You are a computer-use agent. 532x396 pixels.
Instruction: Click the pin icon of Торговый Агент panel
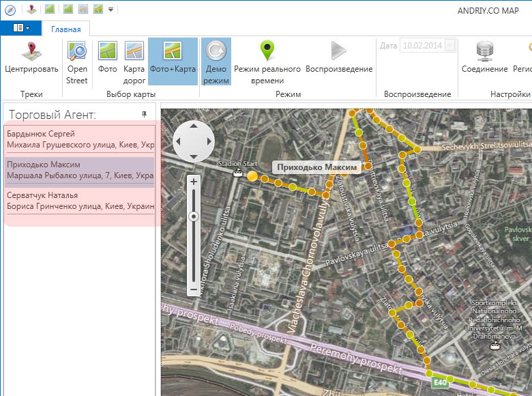pos(144,114)
